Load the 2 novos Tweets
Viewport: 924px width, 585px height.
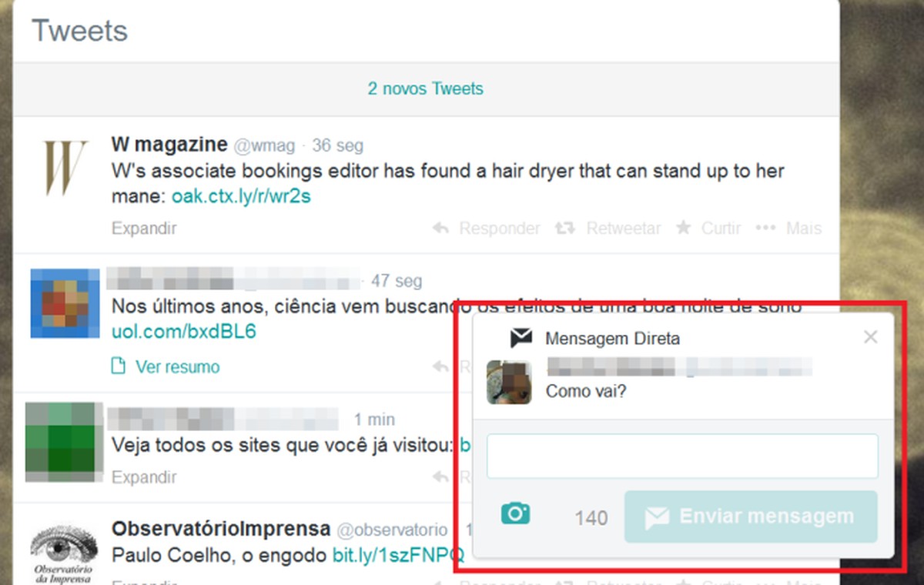point(426,89)
